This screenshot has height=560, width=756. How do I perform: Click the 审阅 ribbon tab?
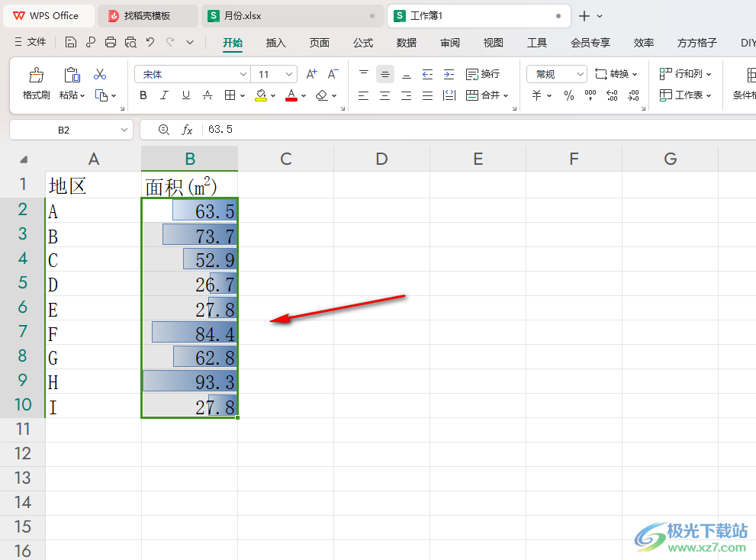coord(450,43)
